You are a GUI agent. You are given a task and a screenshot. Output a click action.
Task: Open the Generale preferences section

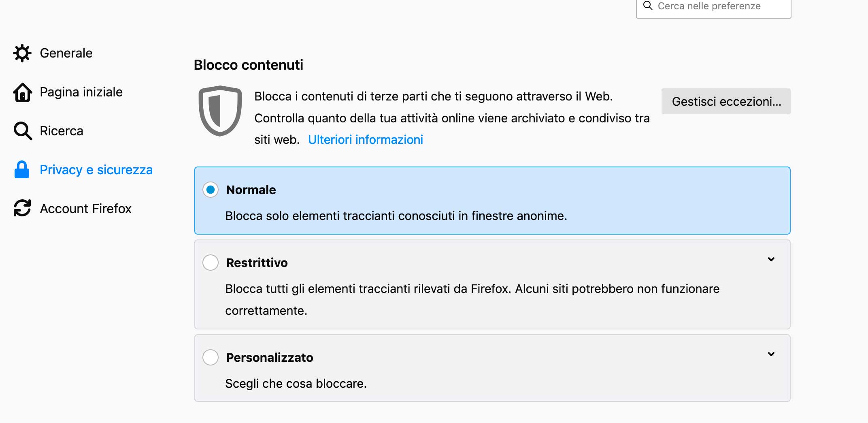click(x=66, y=53)
